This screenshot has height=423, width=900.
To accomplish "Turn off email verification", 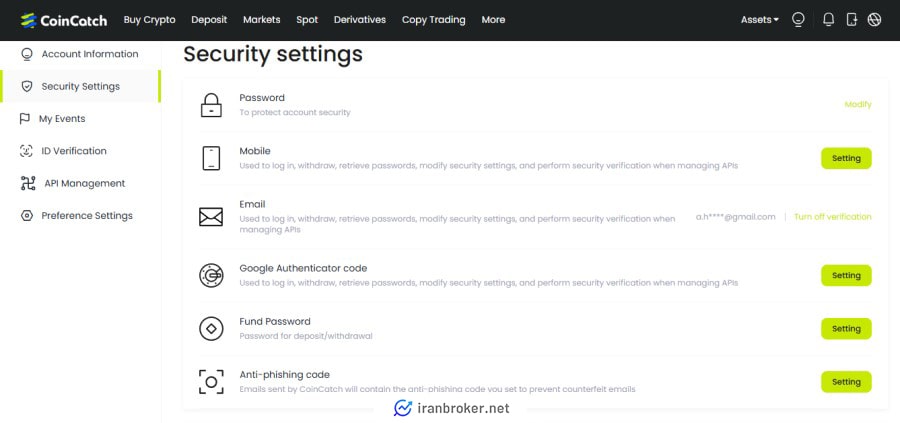I will (x=832, y=217).
